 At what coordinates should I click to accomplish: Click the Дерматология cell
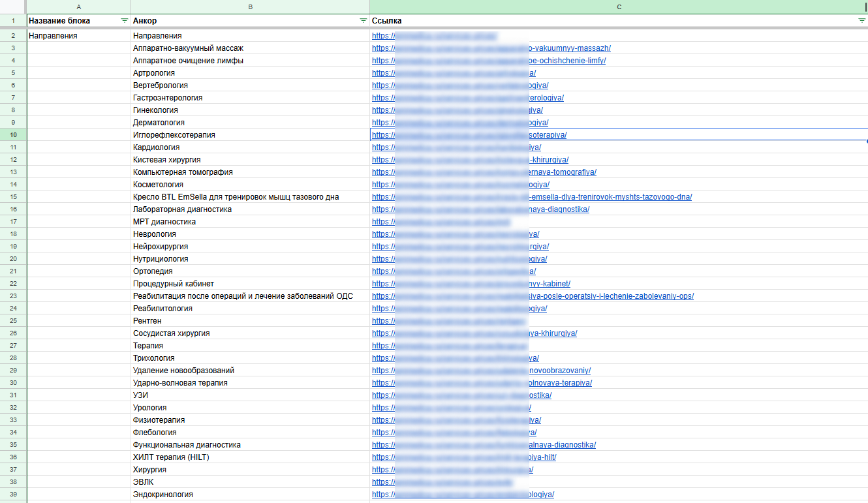[x=250, y=123]
